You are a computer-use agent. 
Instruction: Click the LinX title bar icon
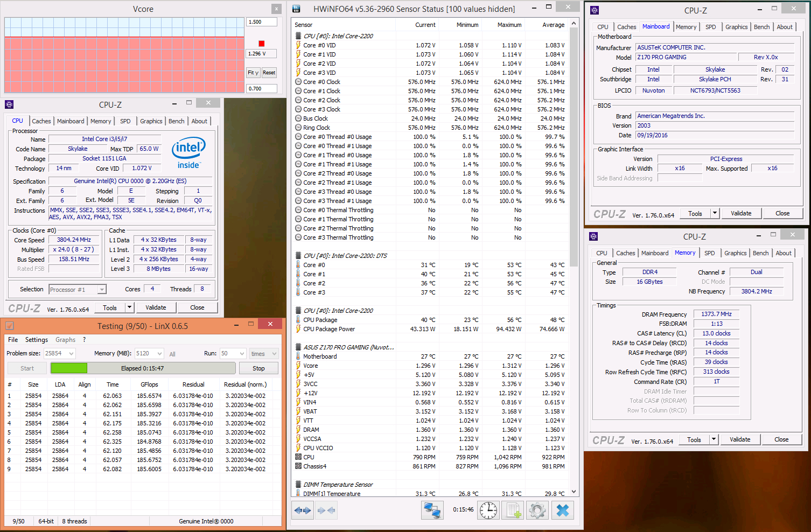[10, 326]
